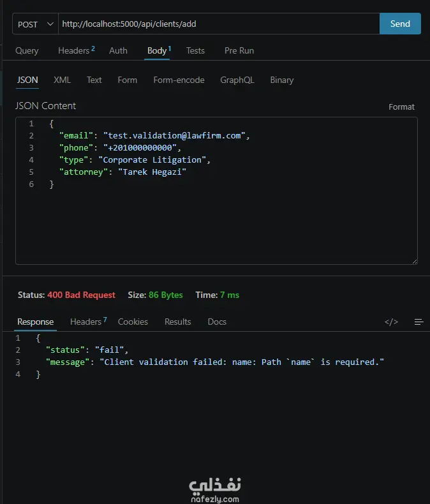The height and width of the screenshot is (504, 430).
Task: Open the response Headers tab
Action: [x=89, y=322]
